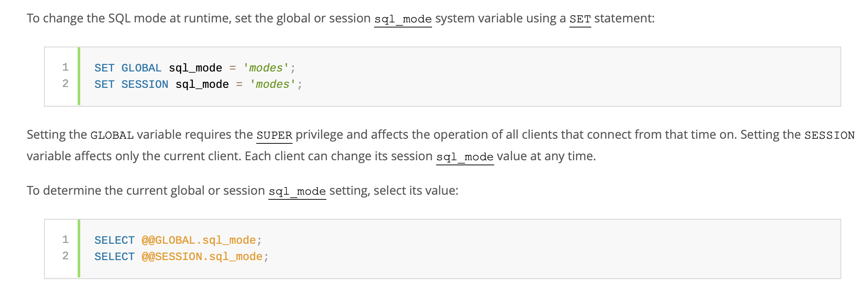Screen dimensions: 868x286
Task: Click the 'modes' string in GLOBAL line
Action: click(x=266, y=68)
